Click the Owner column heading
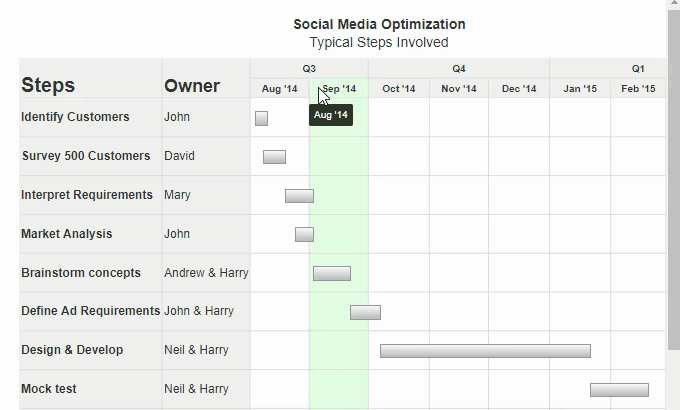 [192, 85]
